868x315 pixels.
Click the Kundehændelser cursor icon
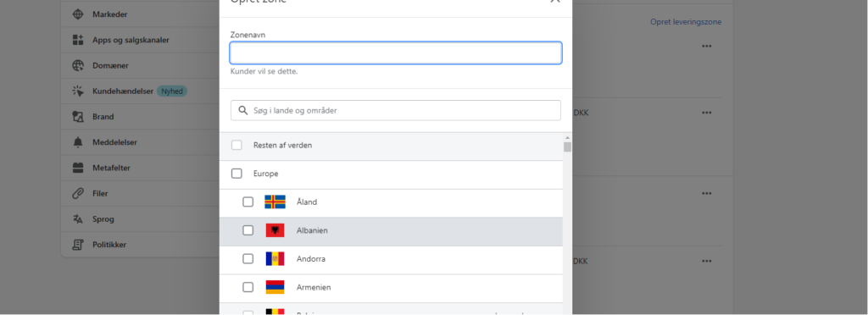pyautogui.click(x=78, y=91)
